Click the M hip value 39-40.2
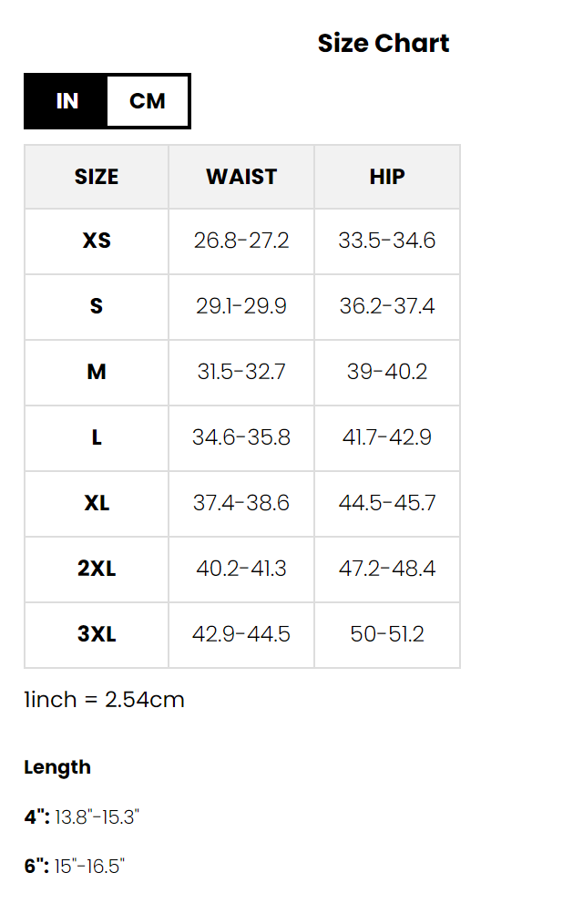This screenshot has width=573, height=924. [x=387, y=373]
